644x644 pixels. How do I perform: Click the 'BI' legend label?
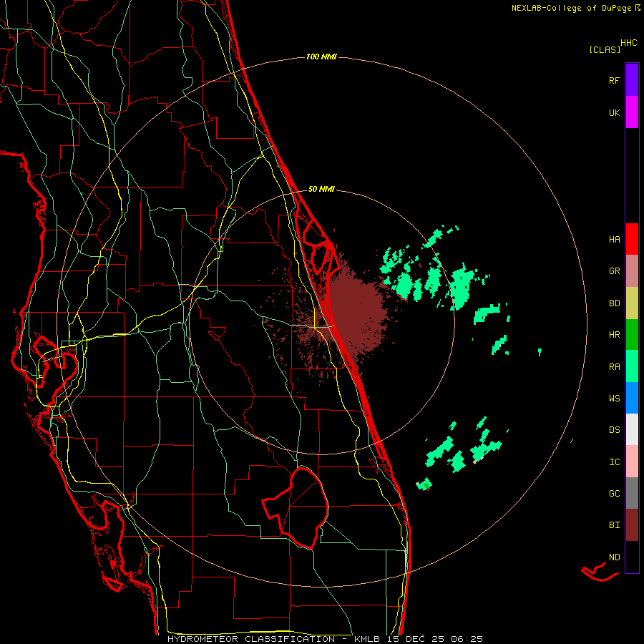pyautogui.click(x=614, y=525)
